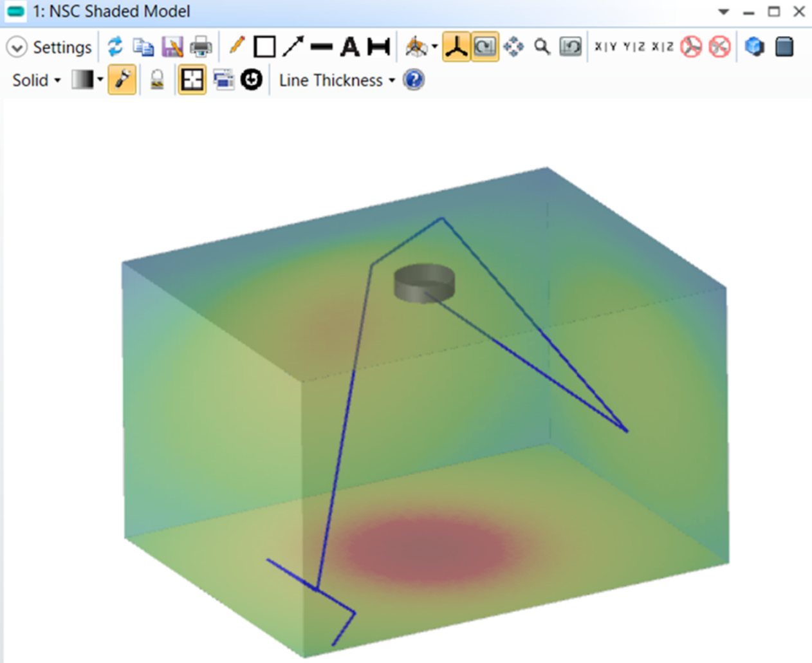Select the rectangle annotation tool
This screenshot has width=812, height=663.
click(264, 47)
